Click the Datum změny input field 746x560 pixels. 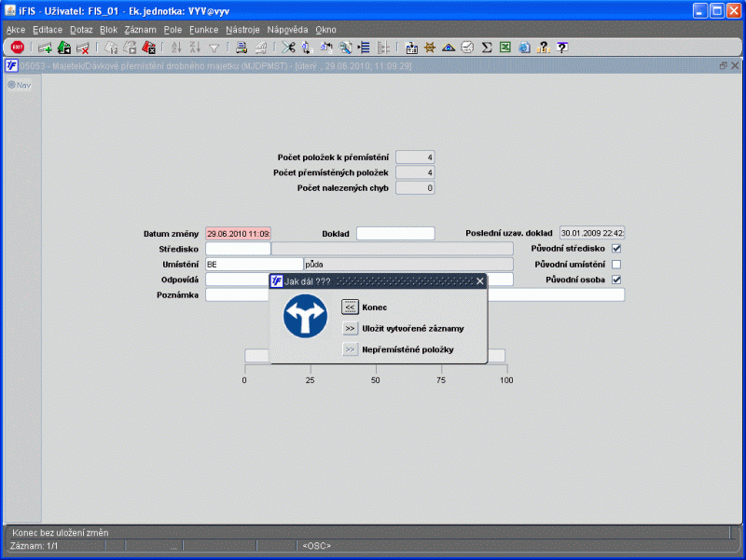click(238, 234)
